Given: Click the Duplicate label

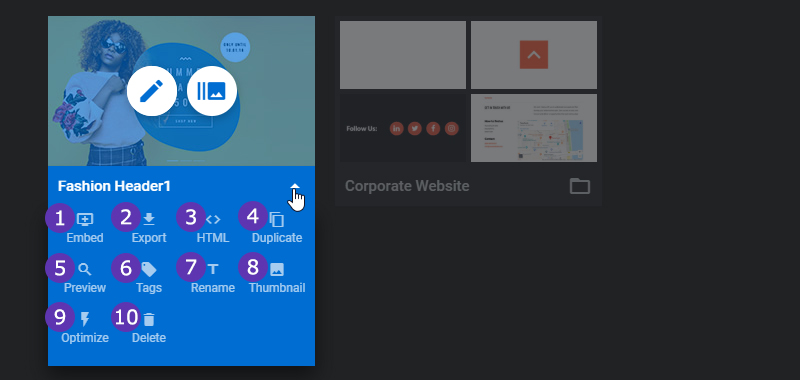Looking at the screenshot, I should pyautogui.click(x=277, y=238).
